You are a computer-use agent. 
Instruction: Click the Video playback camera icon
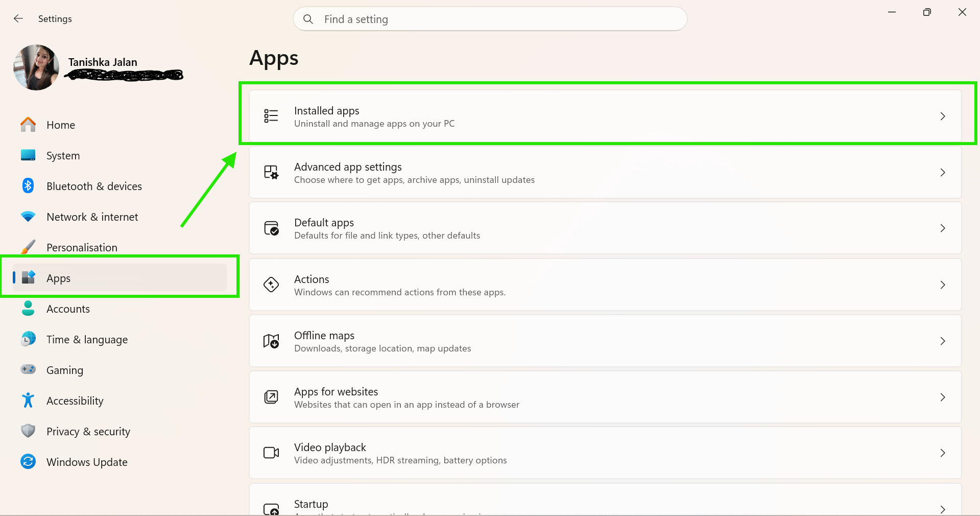[271, 453]
